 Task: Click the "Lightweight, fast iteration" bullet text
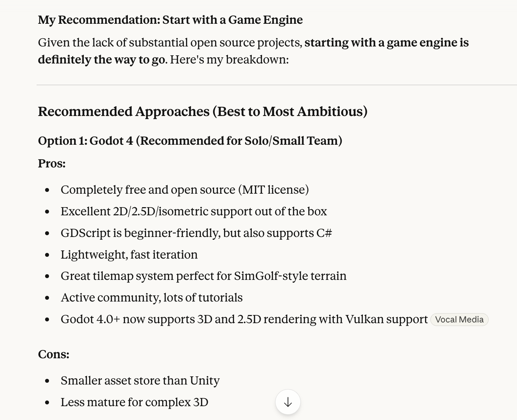pyautogui.click(x=129, y=255)
